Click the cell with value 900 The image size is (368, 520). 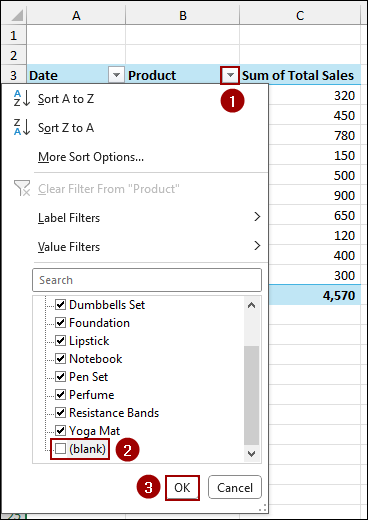314,195
